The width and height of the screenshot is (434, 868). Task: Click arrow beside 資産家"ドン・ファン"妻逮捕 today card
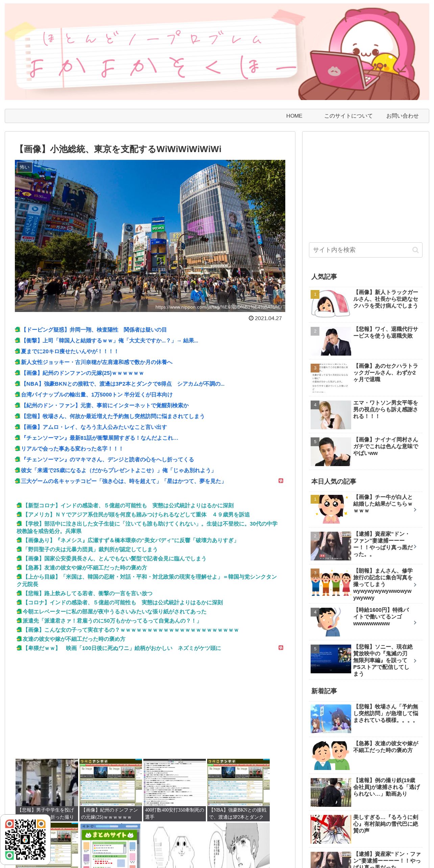pyautogui.click(x=415, y=547)
